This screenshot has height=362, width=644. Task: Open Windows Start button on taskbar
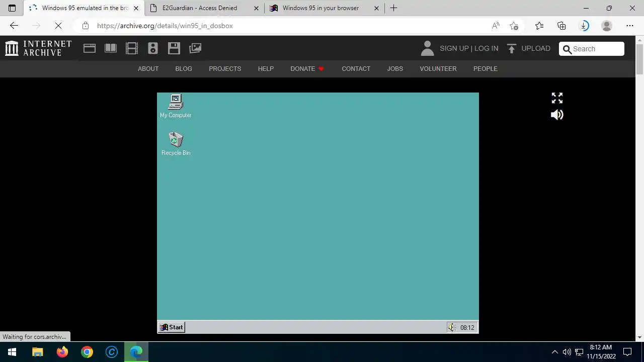pyautogui.click(x=12, y=352)
